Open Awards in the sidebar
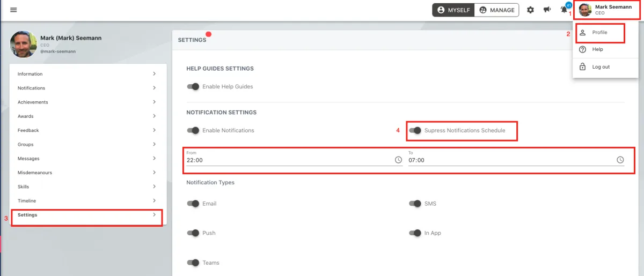The image size is (644, 276). (x=89, y=116)
